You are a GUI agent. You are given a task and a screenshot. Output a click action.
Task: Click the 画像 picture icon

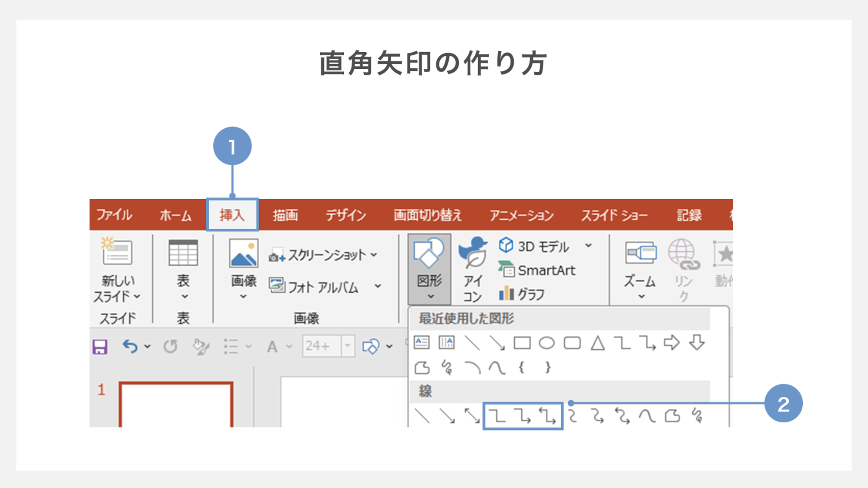pos(244,253)
